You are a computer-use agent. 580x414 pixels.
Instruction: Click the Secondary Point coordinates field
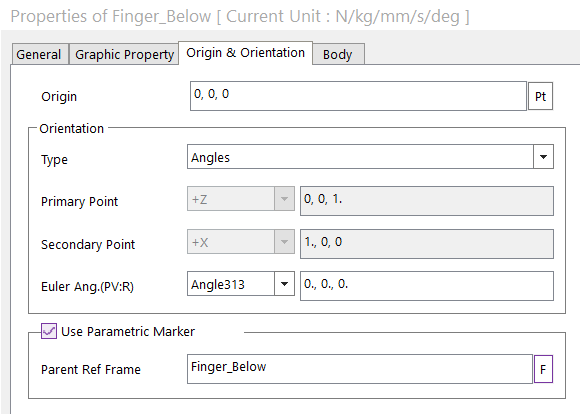click(427, 244)
